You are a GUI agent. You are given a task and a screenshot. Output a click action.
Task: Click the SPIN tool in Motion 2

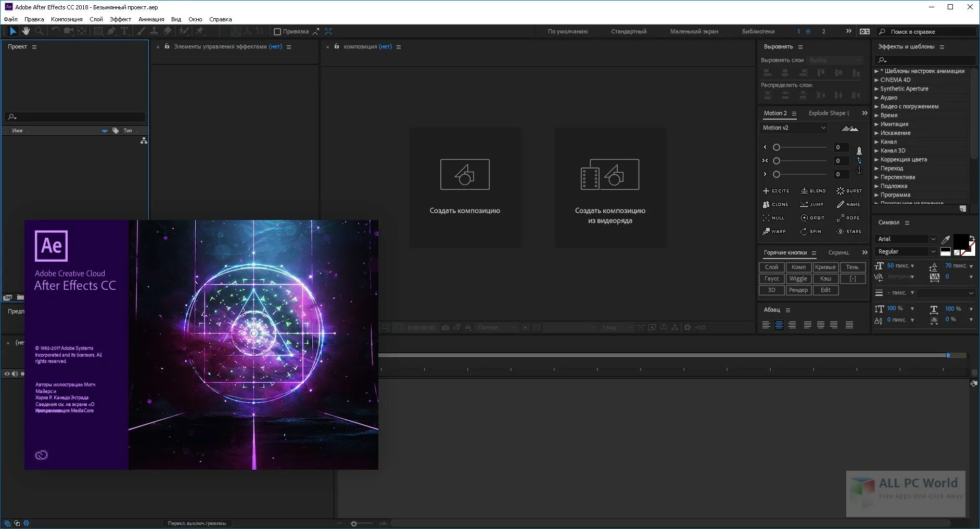811,231
